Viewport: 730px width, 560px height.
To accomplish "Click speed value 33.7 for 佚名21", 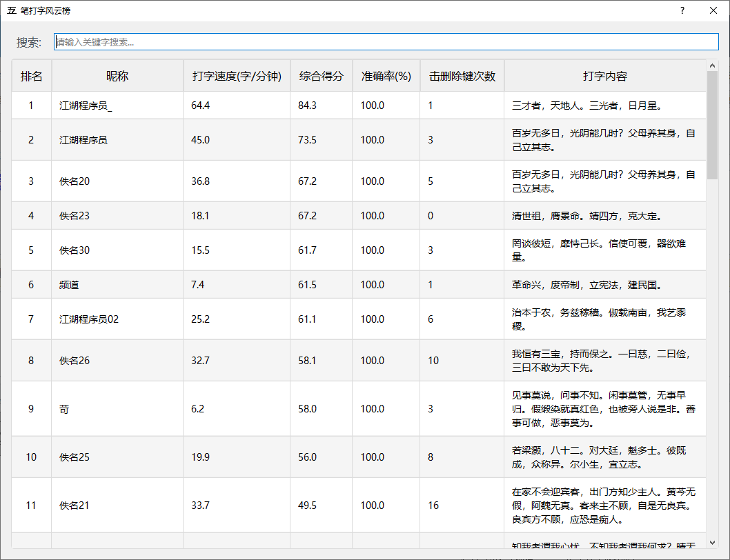I will (200, 506).
